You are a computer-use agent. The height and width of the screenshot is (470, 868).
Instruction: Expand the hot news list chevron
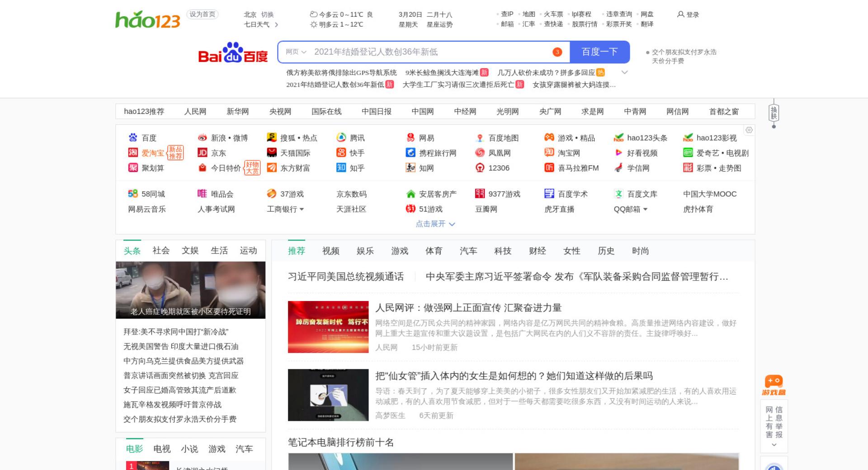click(625, 72)
